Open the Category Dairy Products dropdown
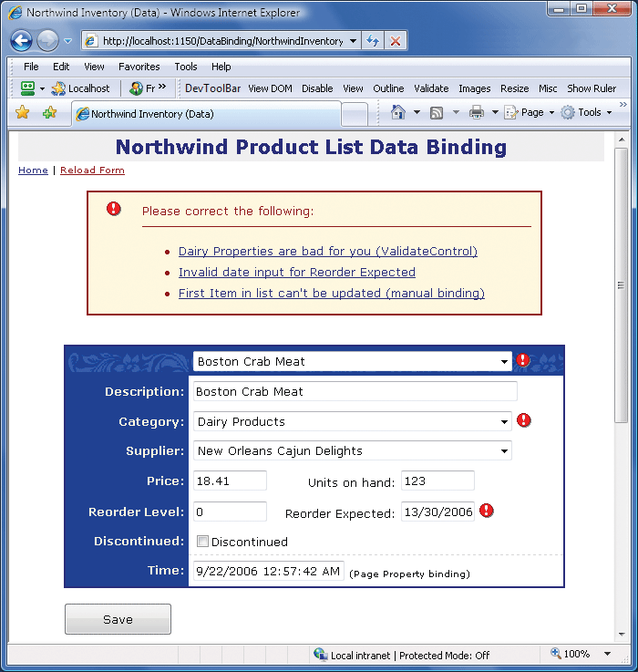Image resolution: width=638 pixels, height=672 pixels. click(x=352, y=421)
